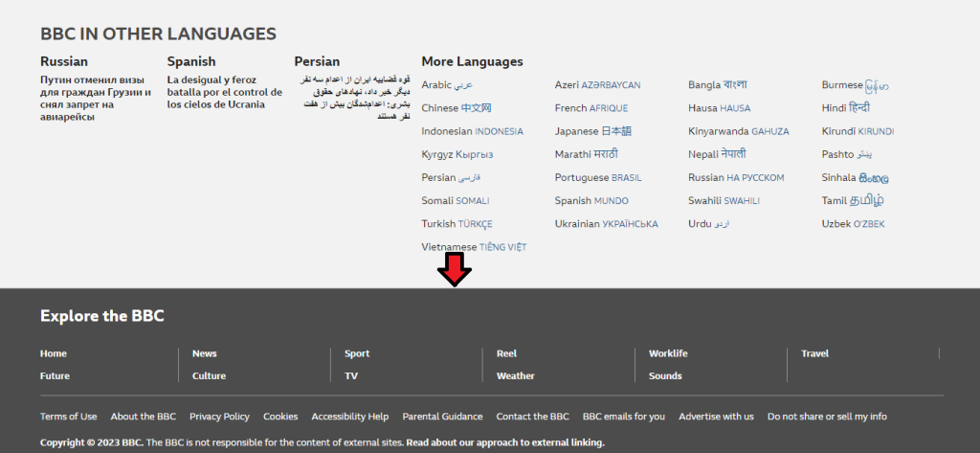Image resolution: width=980 pixels, height=453 pixels.
Task: Open the Spanish headline about Ucrania
Action: pyautogui.click(x=224, y=92)
